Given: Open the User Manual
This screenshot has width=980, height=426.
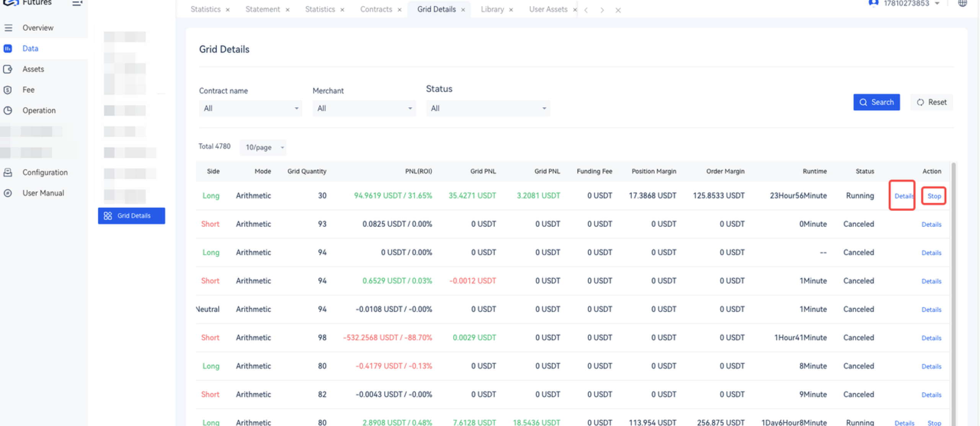Looking at the screenshot, I should pyautogui.click(x=43, y=193).
